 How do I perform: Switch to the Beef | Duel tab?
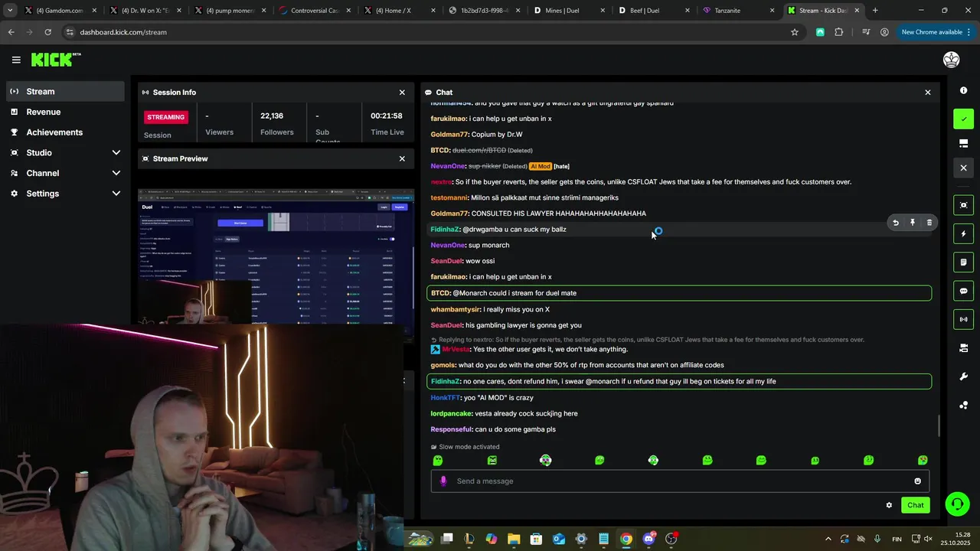click(x=651, y=11)
